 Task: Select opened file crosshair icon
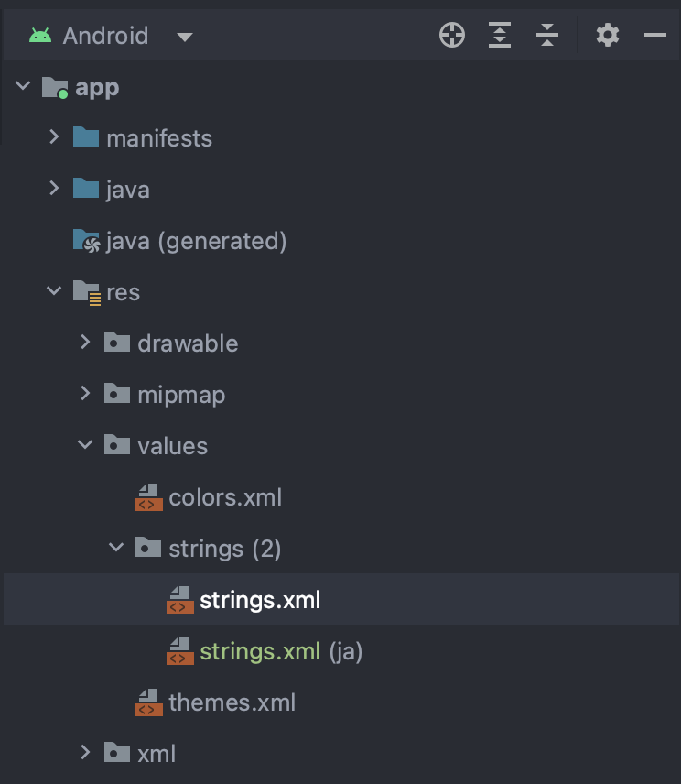coord(452,36)
